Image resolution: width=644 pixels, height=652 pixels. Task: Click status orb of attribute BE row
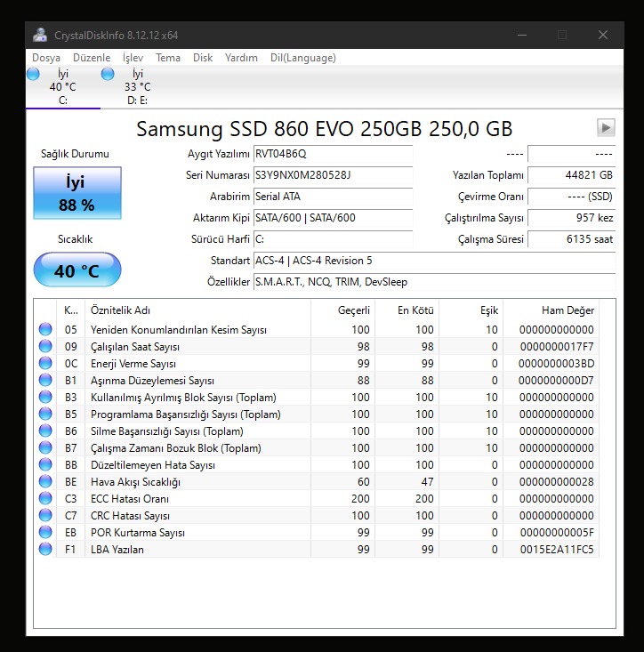click(x=45, y=481)
